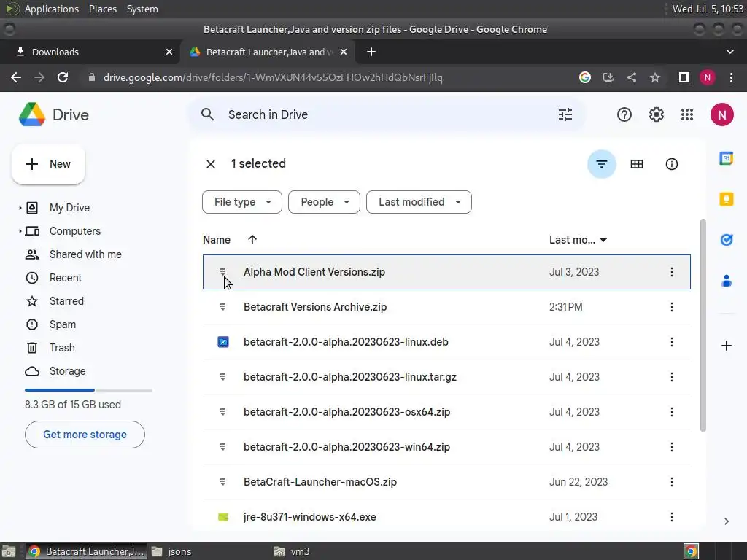Open Google Tasks side panel
Image resolution: width=747 pixels, height=560 pixels.
pos(726,239)
